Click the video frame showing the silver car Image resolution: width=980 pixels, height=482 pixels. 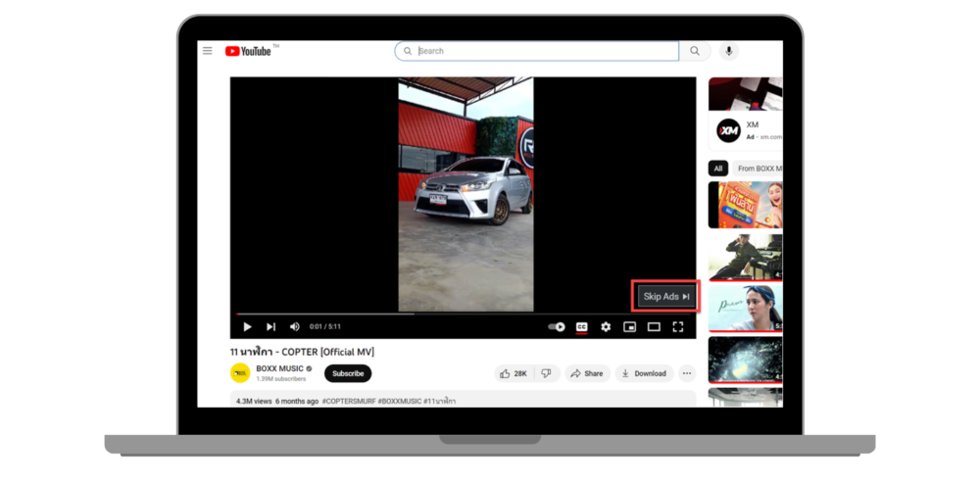tap(465, 194)
